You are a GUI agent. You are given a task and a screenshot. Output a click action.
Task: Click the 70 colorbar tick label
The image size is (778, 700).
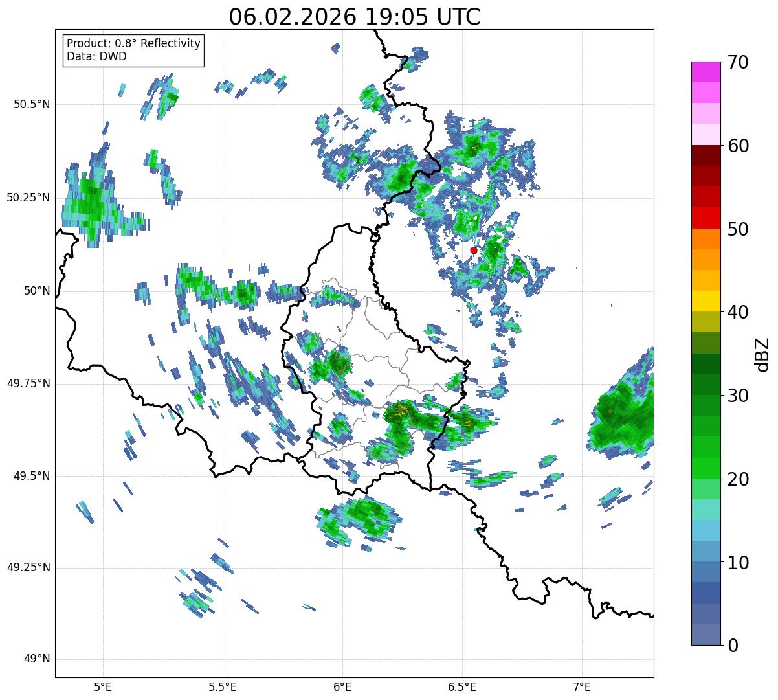click(739, 62)
